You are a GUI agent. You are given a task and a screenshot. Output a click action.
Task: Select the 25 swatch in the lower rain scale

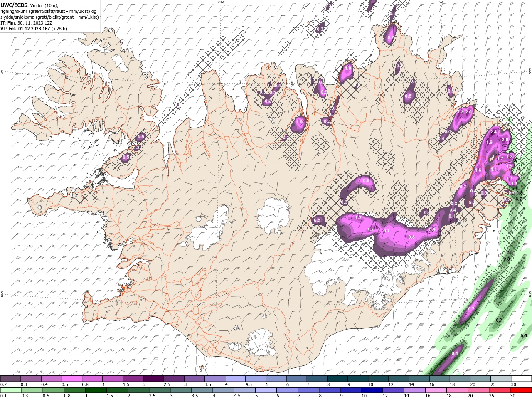coord(499,390)
